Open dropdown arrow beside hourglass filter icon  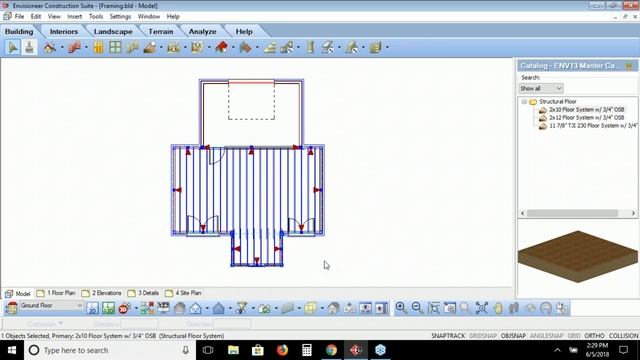click(x=253, y=309)
